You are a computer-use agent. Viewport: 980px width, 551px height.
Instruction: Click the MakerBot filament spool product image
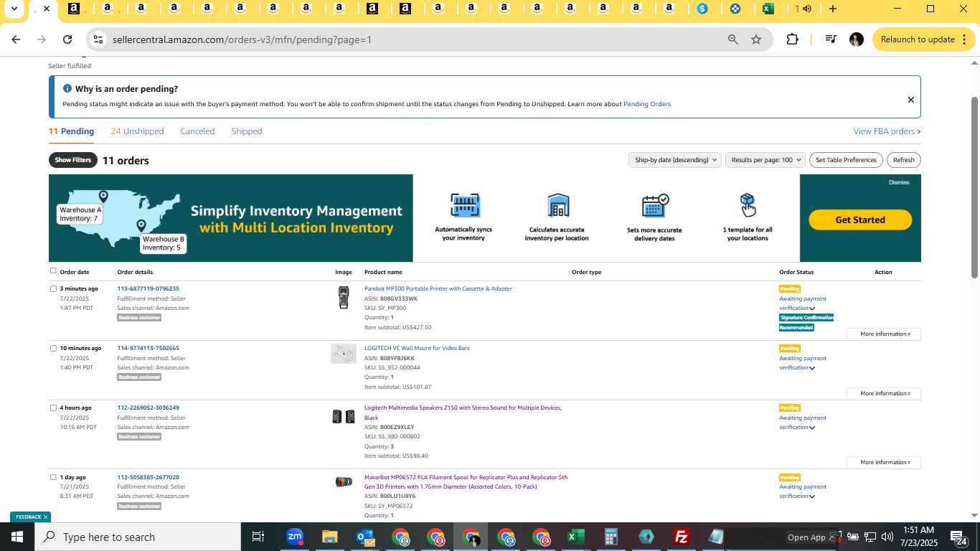coord(344,481)
